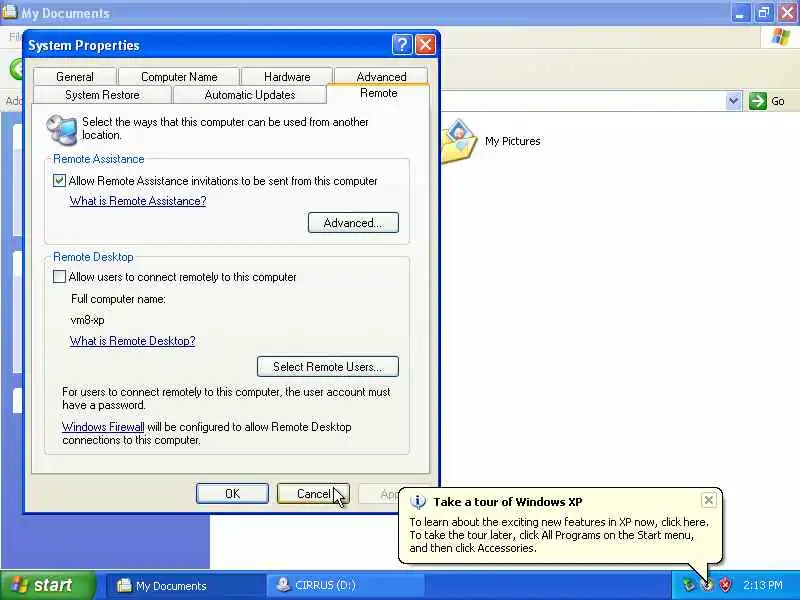Click the System Properties help question-mark button
The width and height of the screenshot is (800, 600).
pyautogui.click(x=402, y=45)
